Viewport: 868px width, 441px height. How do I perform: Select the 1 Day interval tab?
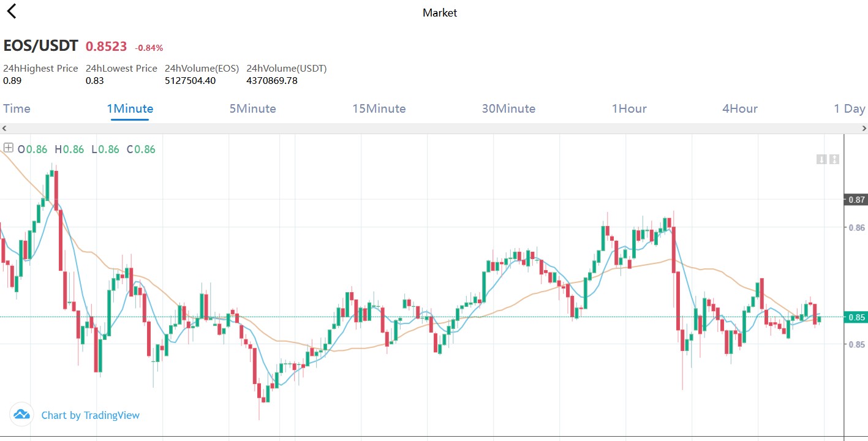[x=849, y=108]
